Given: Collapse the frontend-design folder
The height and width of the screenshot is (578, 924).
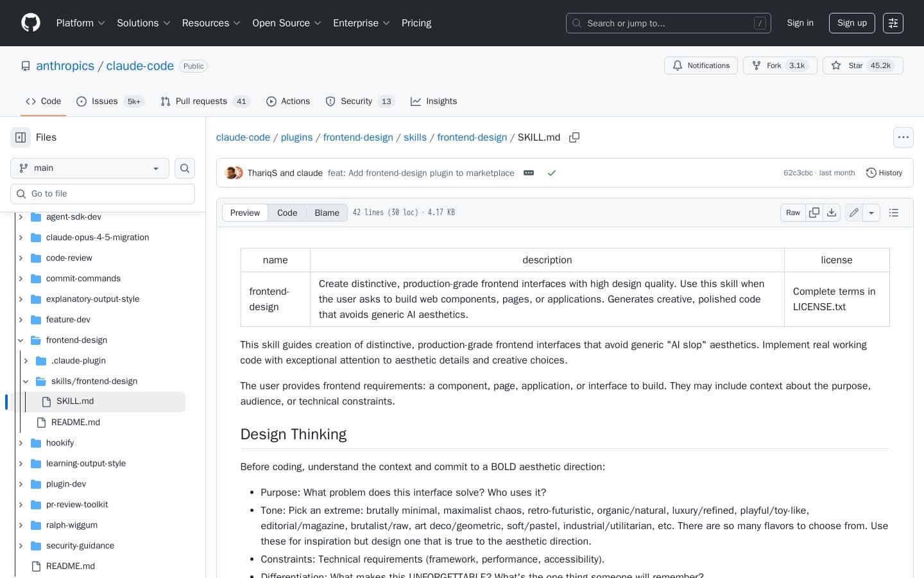Looking at the screenshot, I should tap(21, 340).
